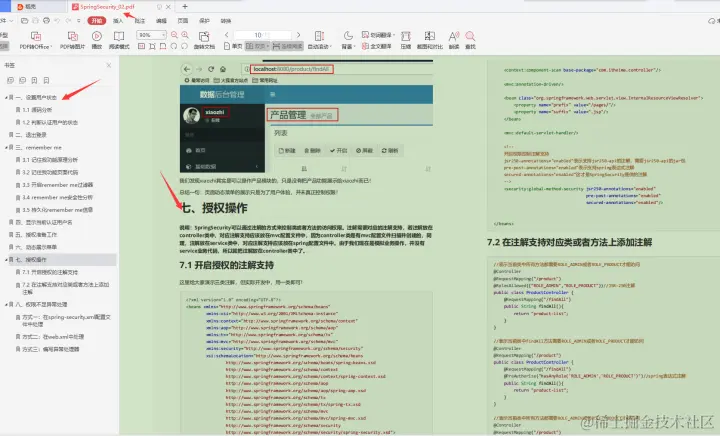Jump to bookmark 方式三：编写异常处理器

(51, 349)
